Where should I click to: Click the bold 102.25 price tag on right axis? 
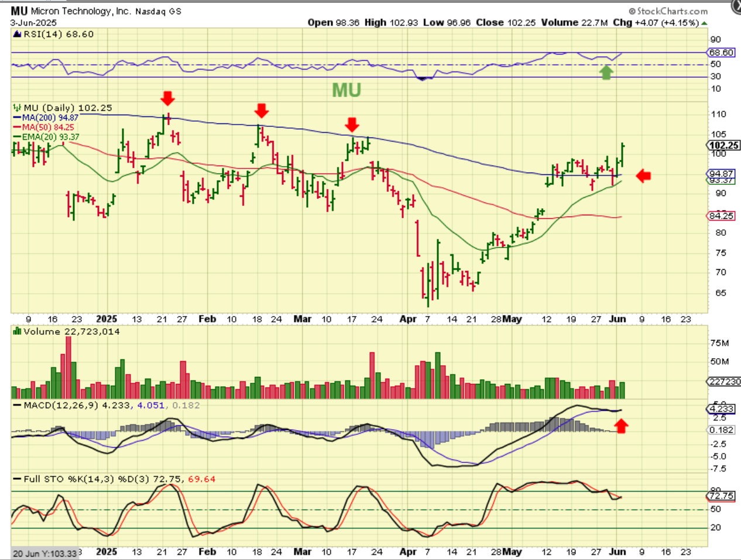tap(724, 146)
